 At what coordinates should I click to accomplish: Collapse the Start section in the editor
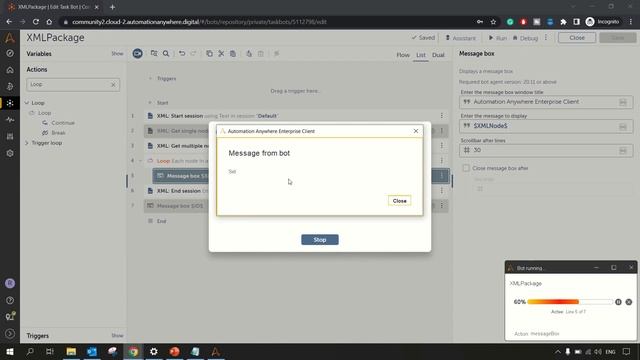[150, 103]
